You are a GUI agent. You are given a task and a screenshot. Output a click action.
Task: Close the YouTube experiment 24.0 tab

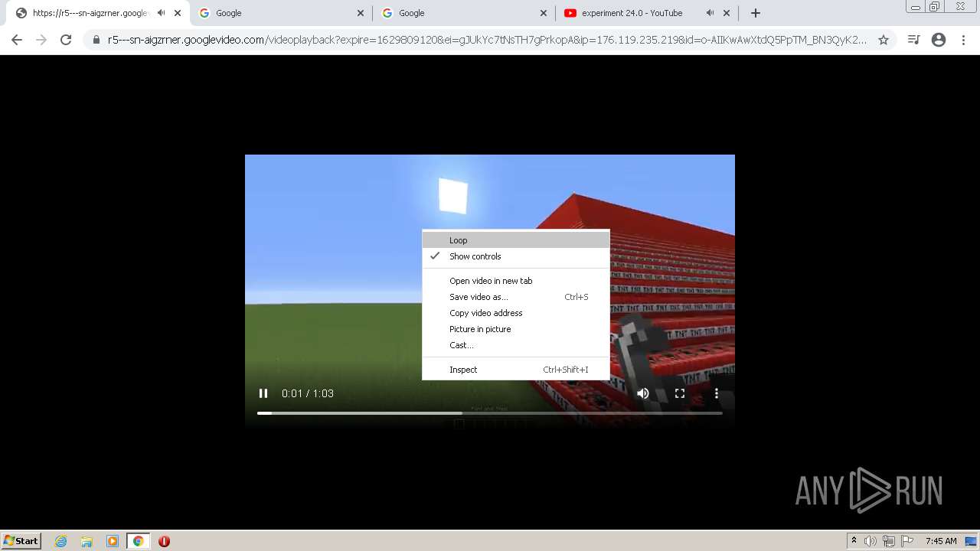pos(727,13)
